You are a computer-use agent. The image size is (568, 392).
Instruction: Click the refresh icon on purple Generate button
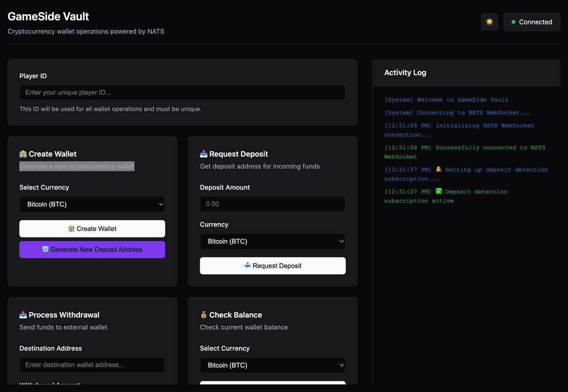(x=45, y=249)
